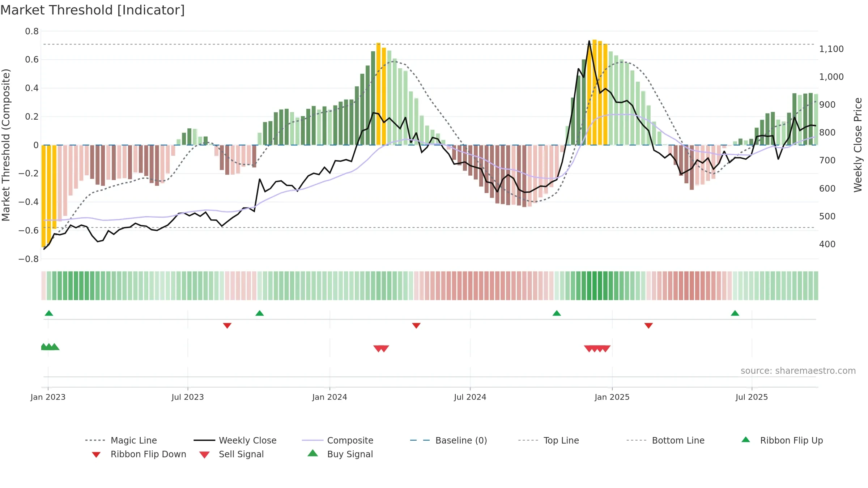
Task: Click the Market Threshold [Indicator] chart title
Action: click(x=93, y=10)
